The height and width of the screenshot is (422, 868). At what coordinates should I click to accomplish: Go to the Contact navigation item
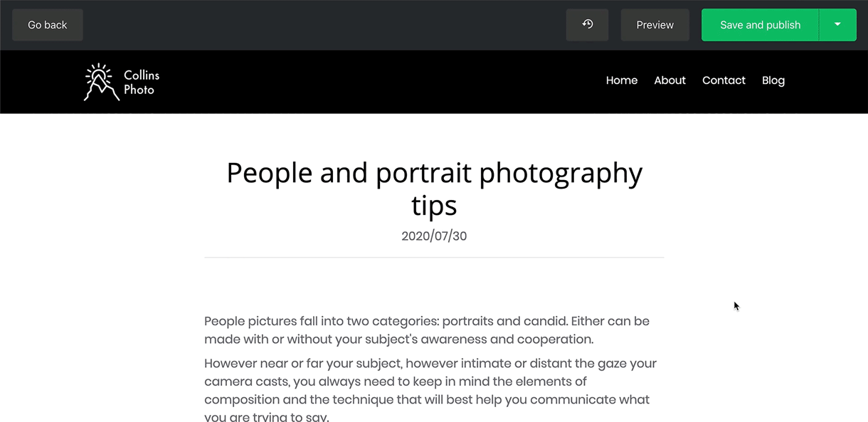tap(724, 80)
